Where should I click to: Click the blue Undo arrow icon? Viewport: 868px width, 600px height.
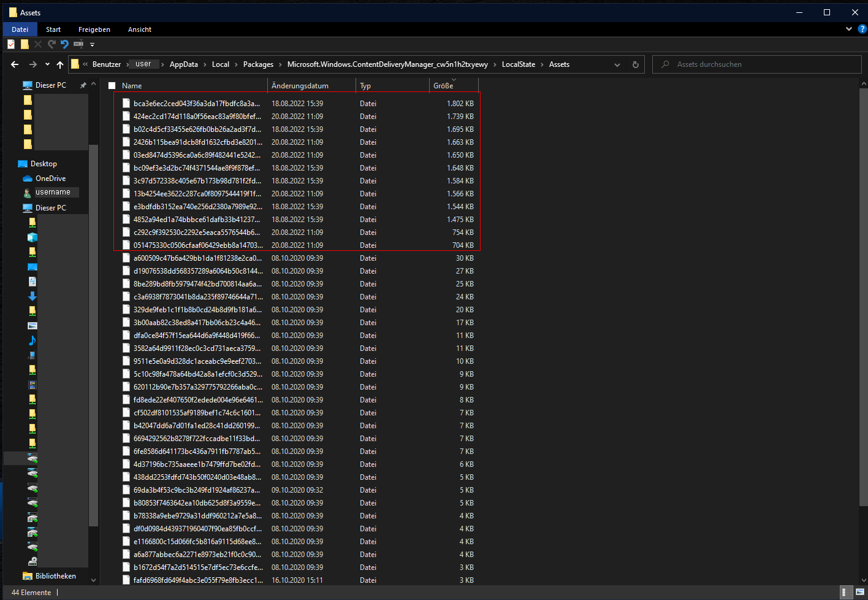[64, 44]
